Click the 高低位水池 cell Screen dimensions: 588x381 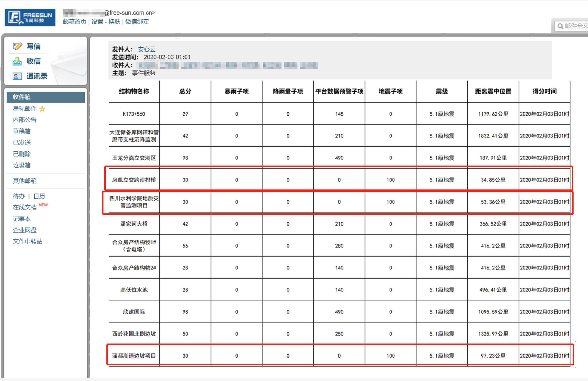[x=134, y=290]
